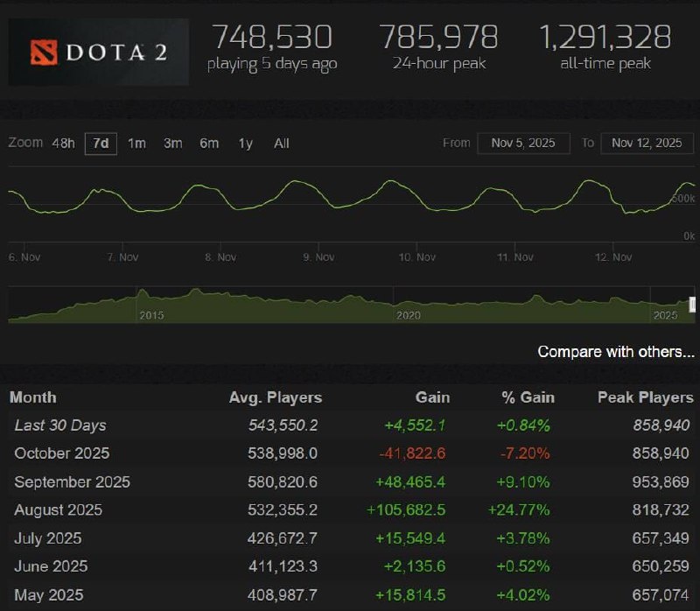Click the 953,869 peak players value
Image resolution: width=700 pixels, height=611 pixels.
pyautogui.click(x=661, y=482)
